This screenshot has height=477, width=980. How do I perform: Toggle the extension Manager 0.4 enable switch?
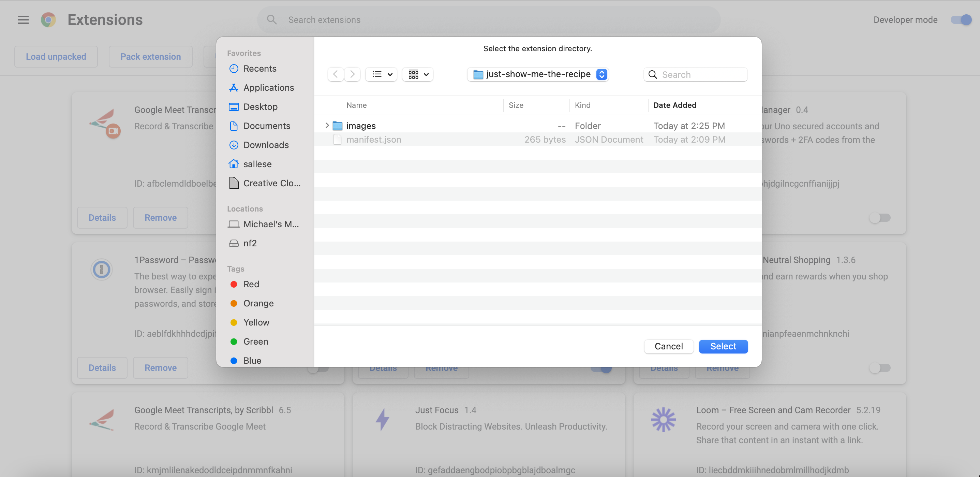[x=880, y=218]
